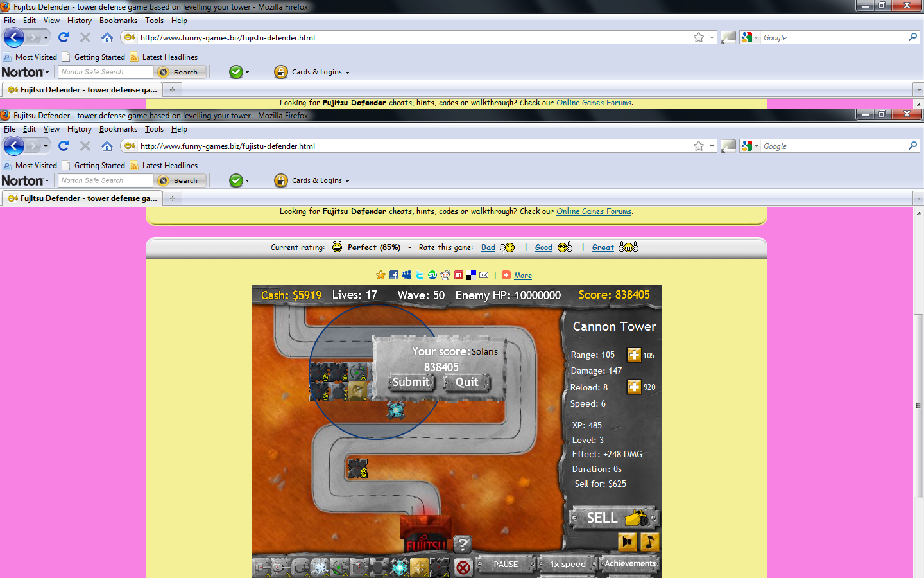The width and height of the screenshot is (924, 578).
Task: Share the game via the email icon
Action: click(484, 275)
